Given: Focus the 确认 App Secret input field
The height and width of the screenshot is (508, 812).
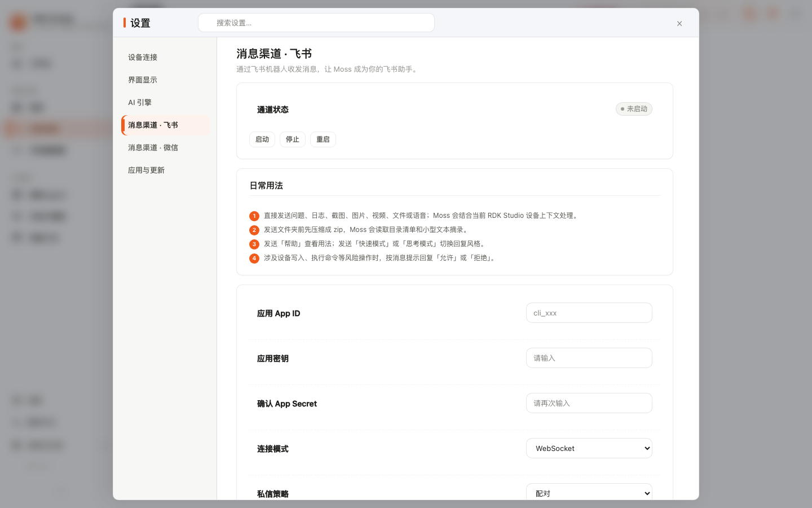Looking at the screenshot, I should coord(589,403).
